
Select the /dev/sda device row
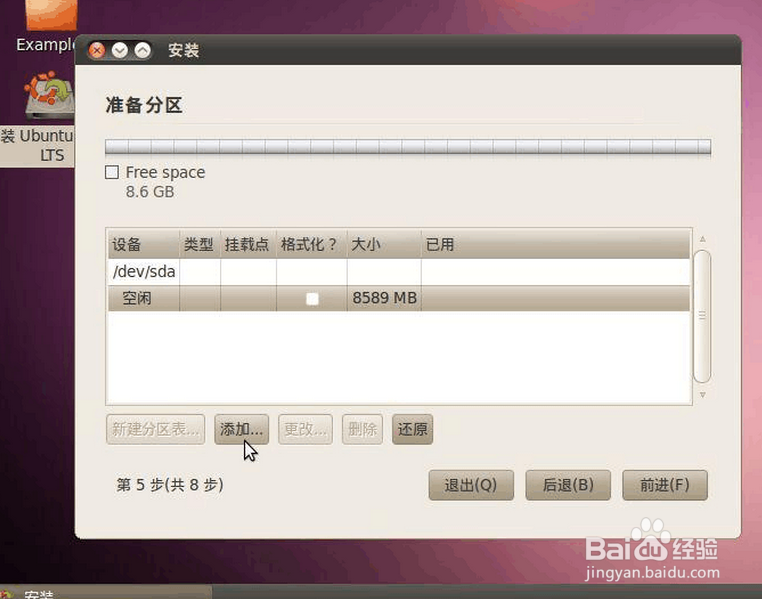click(398, 272)
